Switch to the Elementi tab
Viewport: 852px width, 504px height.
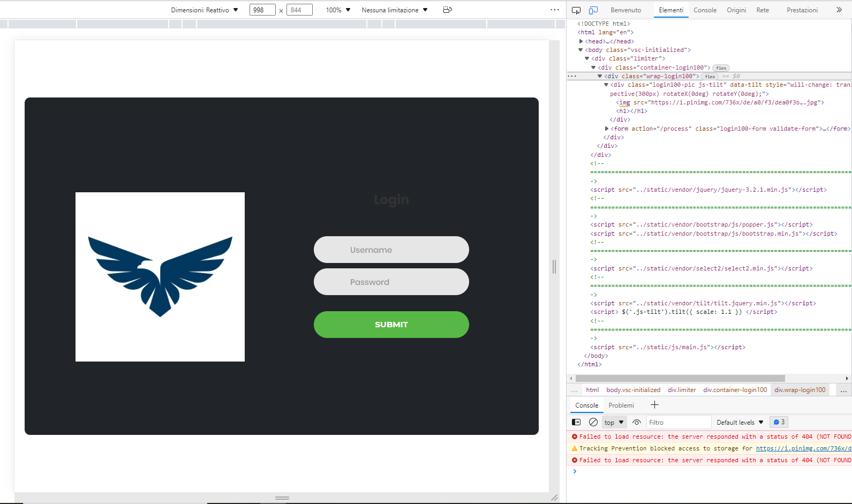coord(671,10)
